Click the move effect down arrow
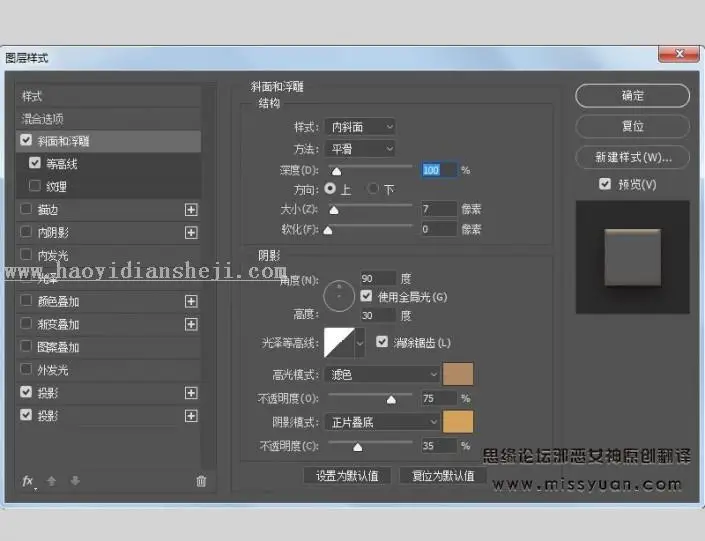 click(x=75, y=481)
